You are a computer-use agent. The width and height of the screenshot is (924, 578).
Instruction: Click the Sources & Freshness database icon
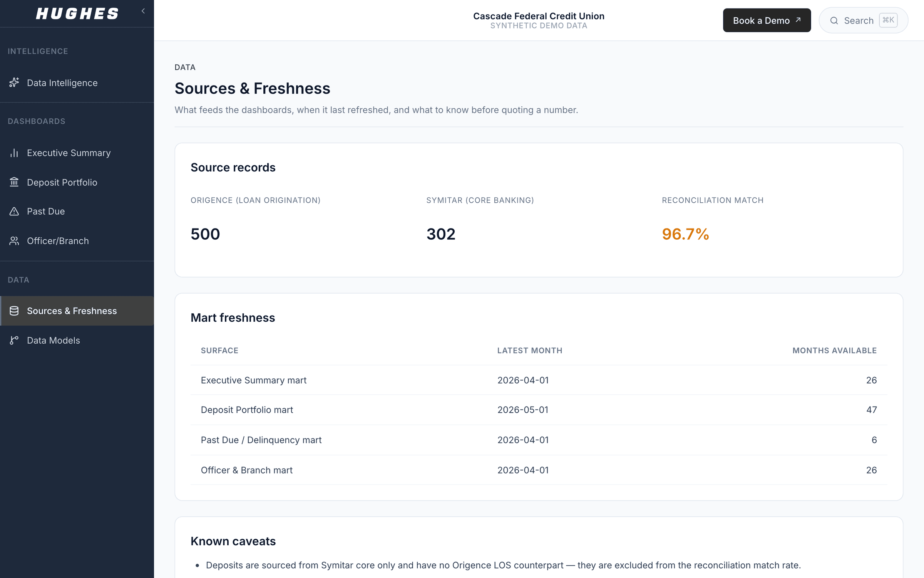(14, 311)
